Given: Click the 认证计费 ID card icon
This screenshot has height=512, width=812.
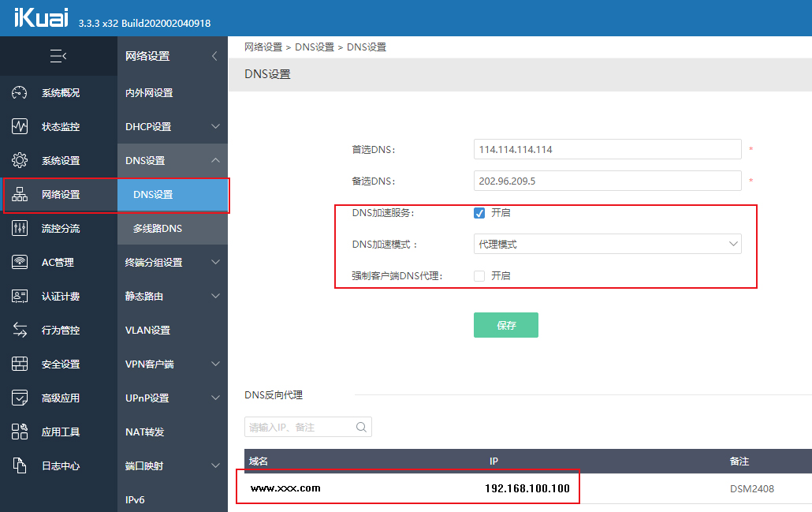Looking at the screenshot, I should point(20,297).
